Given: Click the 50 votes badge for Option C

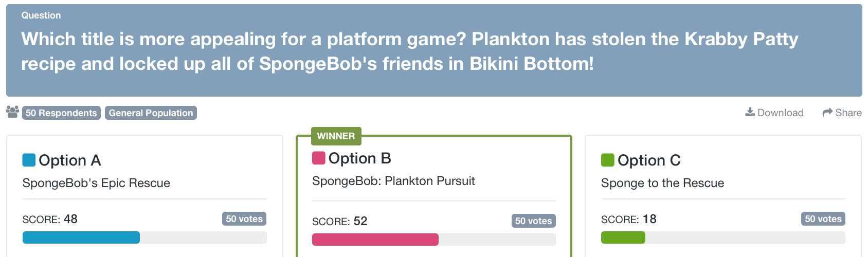Looking at the screenshot, I should point(823,219).
